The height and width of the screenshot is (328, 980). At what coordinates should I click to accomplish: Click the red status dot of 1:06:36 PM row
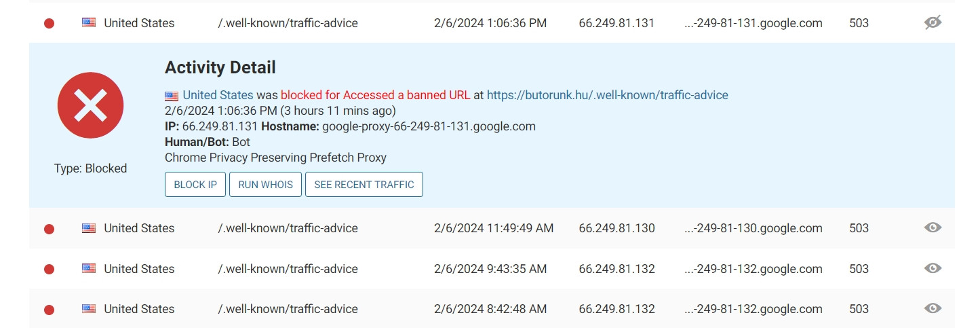tap(49, 23)
